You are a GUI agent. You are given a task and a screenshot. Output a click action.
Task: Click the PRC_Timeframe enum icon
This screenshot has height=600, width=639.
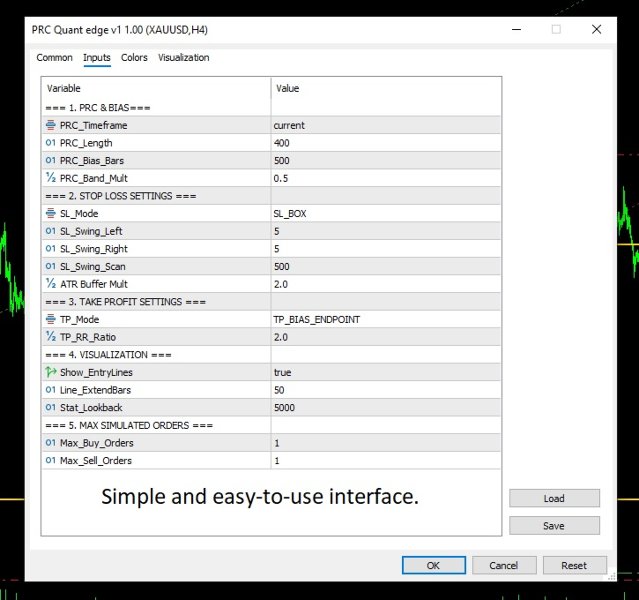50,126
